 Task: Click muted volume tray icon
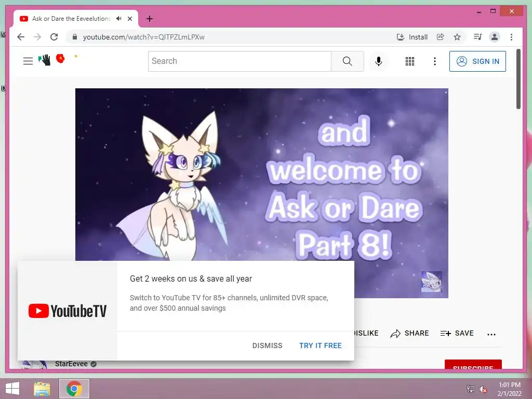pyautogui.click(x=483, y=389)
